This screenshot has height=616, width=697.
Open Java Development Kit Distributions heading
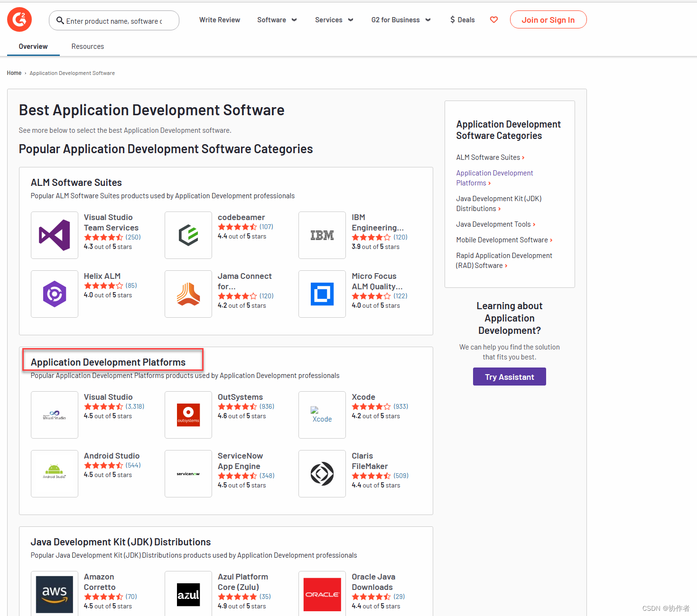coord(121,542)
